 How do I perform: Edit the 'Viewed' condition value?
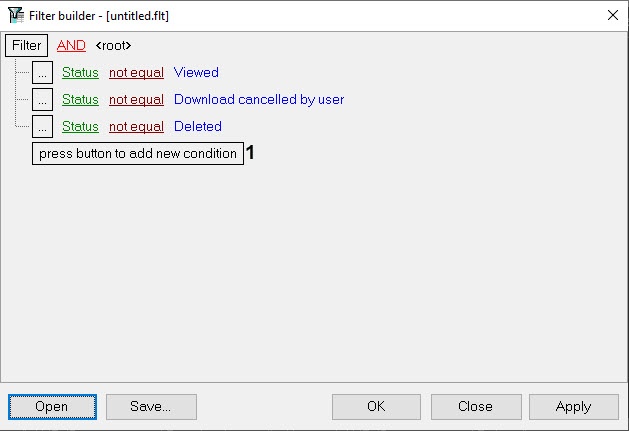[x=196, y=73]
